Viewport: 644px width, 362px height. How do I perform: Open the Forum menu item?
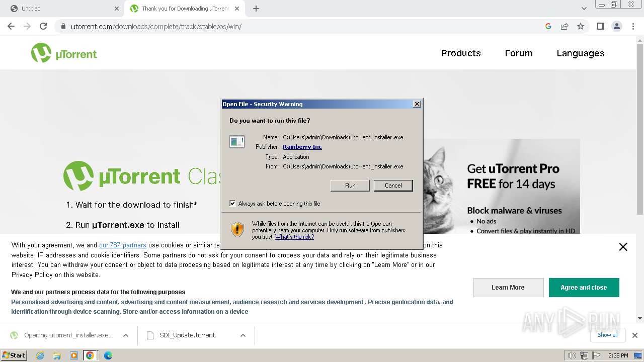click(x=519, y=53)
